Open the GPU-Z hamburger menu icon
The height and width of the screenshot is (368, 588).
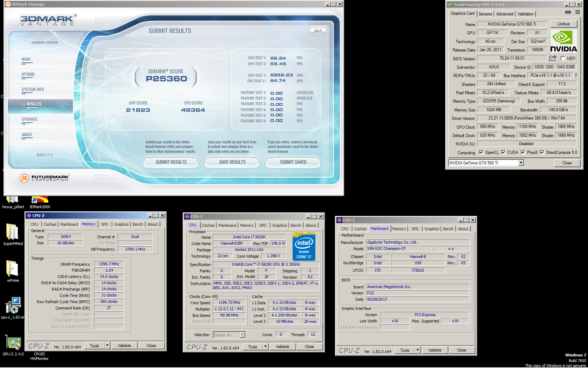click(577, 12)
